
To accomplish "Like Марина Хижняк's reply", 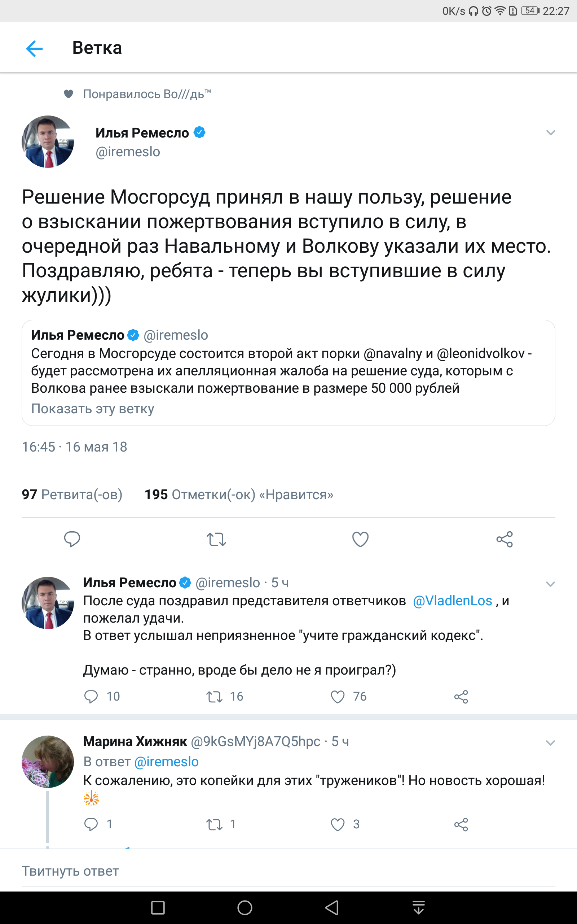I will [338, 824].
